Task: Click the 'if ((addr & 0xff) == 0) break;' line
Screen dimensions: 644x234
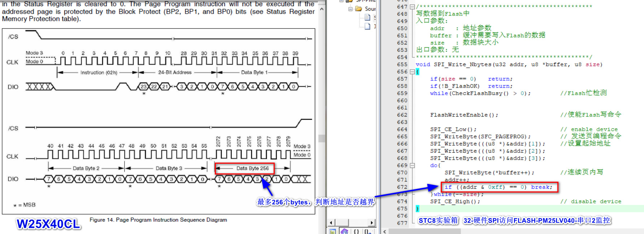Action: click(499, 187)
